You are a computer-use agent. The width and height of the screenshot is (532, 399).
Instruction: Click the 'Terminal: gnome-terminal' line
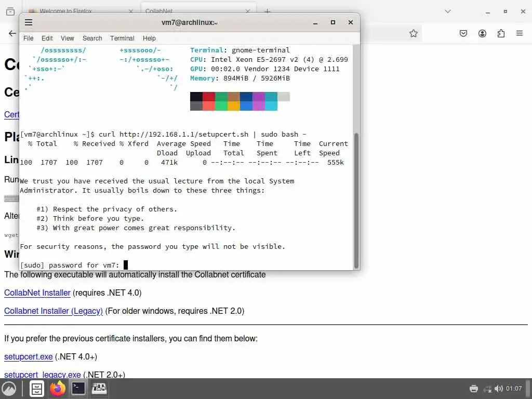click(x=240, y=50)
